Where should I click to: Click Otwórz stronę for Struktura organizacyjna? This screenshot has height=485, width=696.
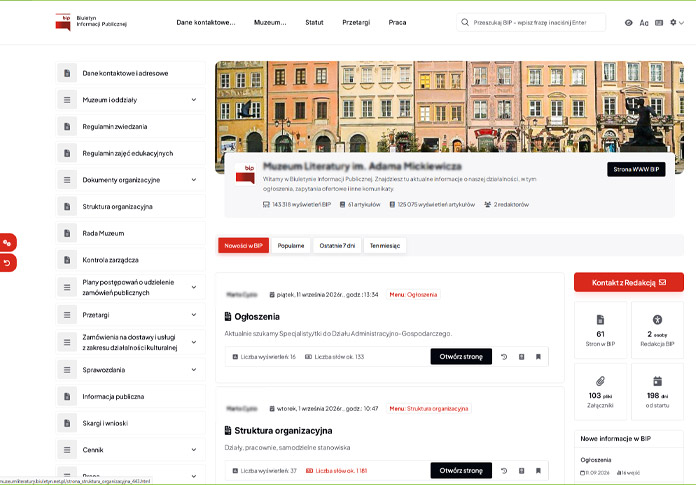(x=461, y=470)
